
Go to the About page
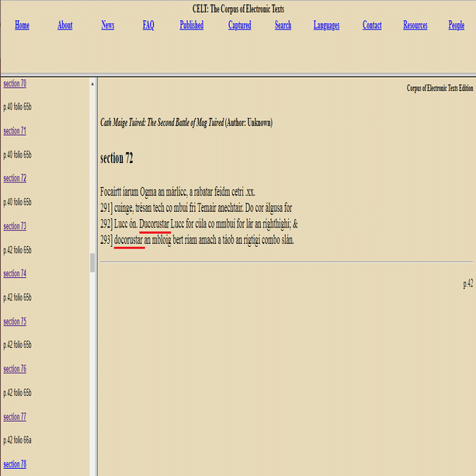65,25
